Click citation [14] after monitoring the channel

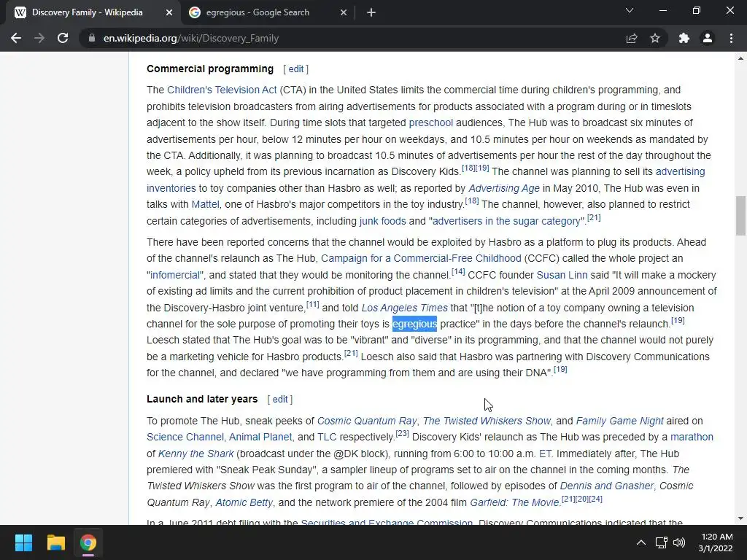click(x=458, y=272)
